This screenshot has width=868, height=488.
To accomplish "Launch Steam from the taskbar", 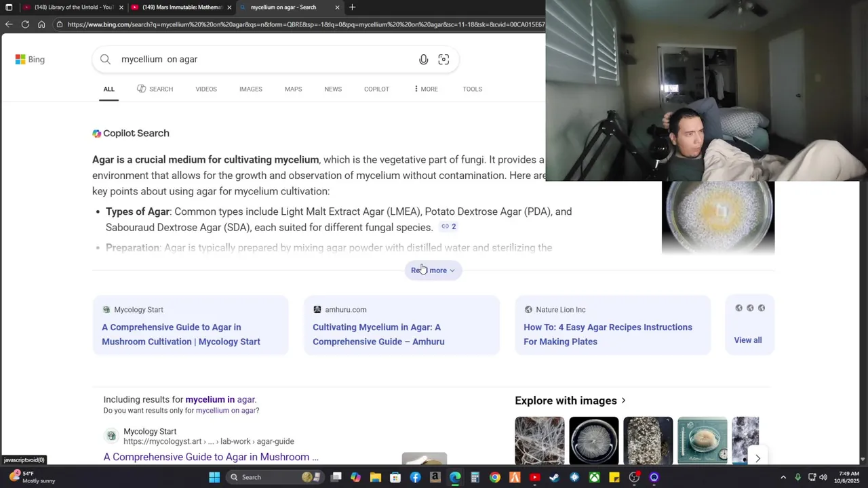I will coord(554,477).
